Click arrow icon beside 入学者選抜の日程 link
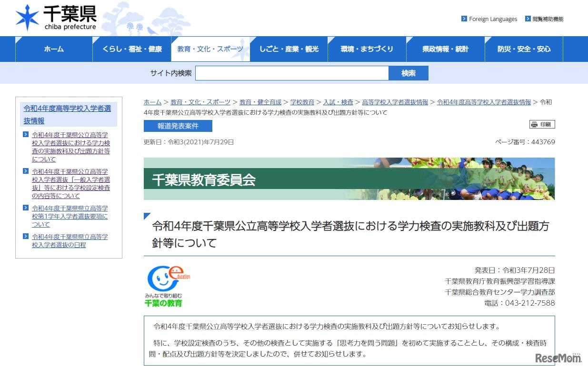 click(26, 237)
